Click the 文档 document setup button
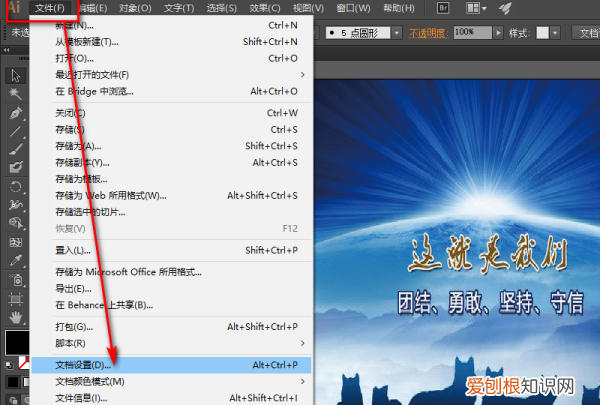This screenshot has width=600, height=405. point(586,33)
